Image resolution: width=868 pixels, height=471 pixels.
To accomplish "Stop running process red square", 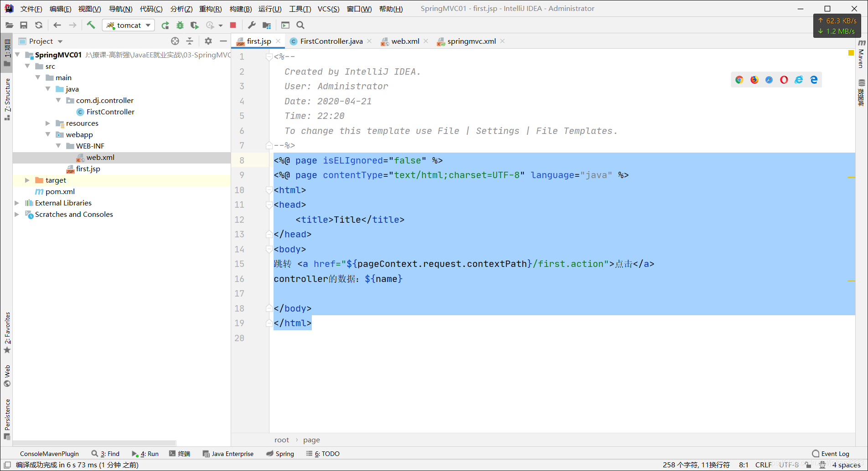I will pyautogui.click(x=233, y=26).
